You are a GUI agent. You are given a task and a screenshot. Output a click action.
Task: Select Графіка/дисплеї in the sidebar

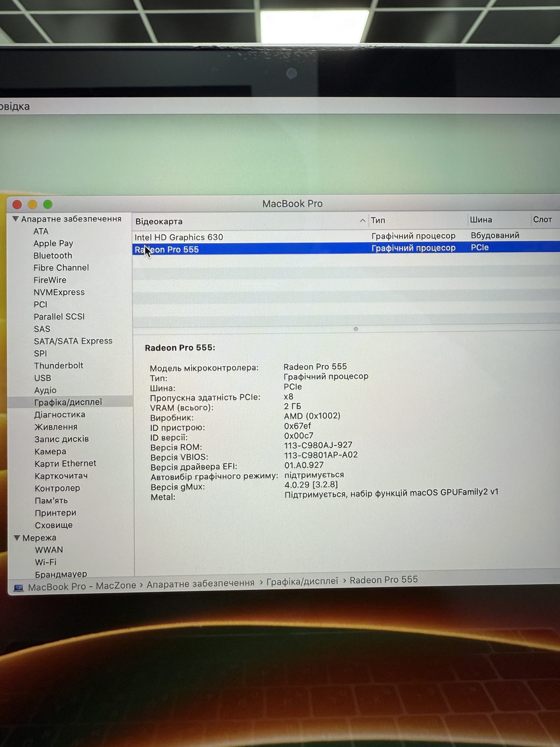pyautogui.click(x=68, y=402)
